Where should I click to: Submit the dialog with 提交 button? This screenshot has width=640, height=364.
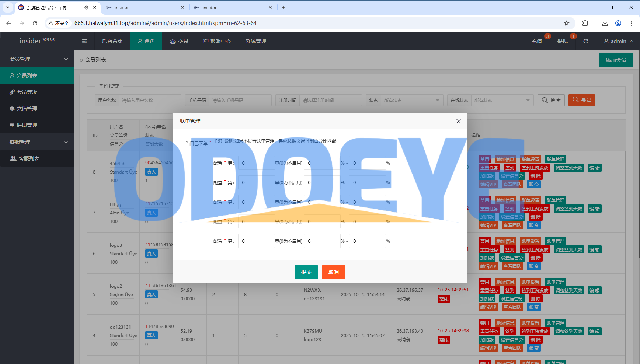[306, 272]
